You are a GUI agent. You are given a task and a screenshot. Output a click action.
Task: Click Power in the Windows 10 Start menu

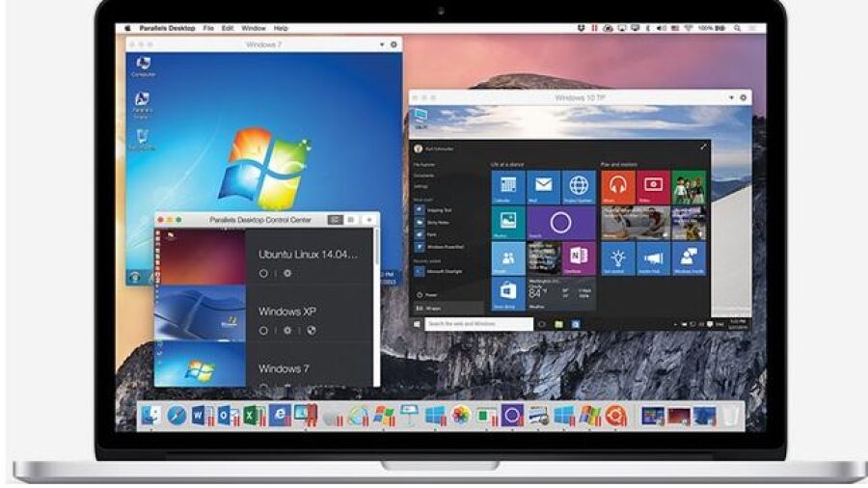click(x=427, y=295)
